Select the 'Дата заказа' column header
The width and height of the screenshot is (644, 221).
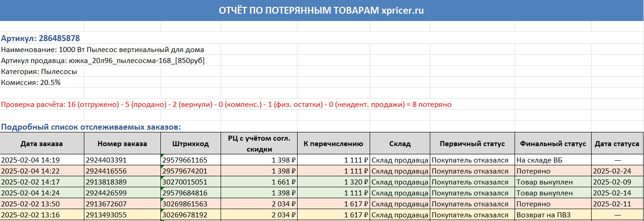(x=42, y=144)
